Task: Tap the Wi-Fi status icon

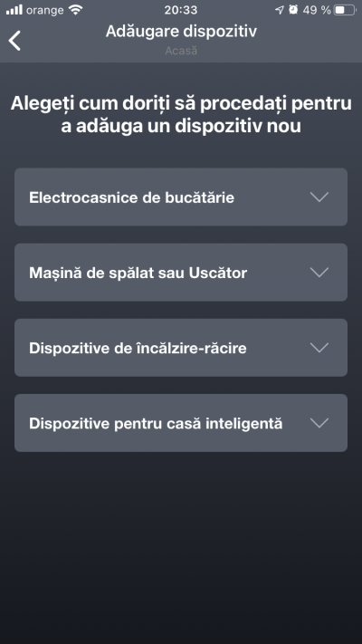Action: [x=75, y=10]
